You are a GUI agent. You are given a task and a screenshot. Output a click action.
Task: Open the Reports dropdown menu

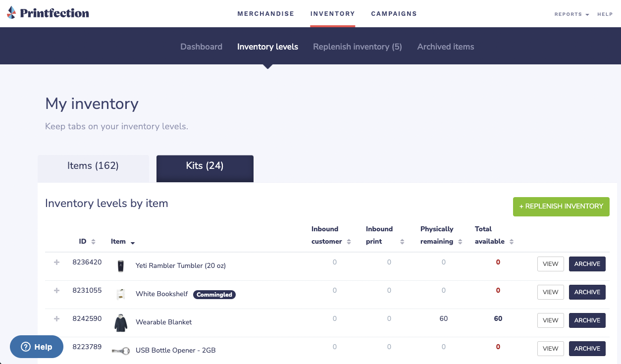tap(571, 14)
